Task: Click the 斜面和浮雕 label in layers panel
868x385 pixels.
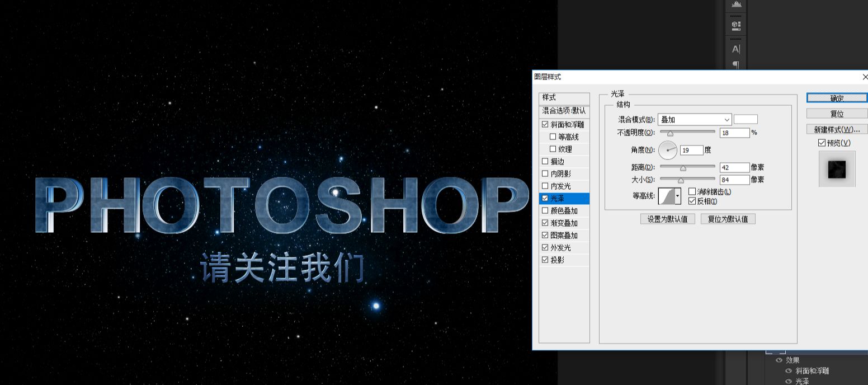Action: point(812,371)
